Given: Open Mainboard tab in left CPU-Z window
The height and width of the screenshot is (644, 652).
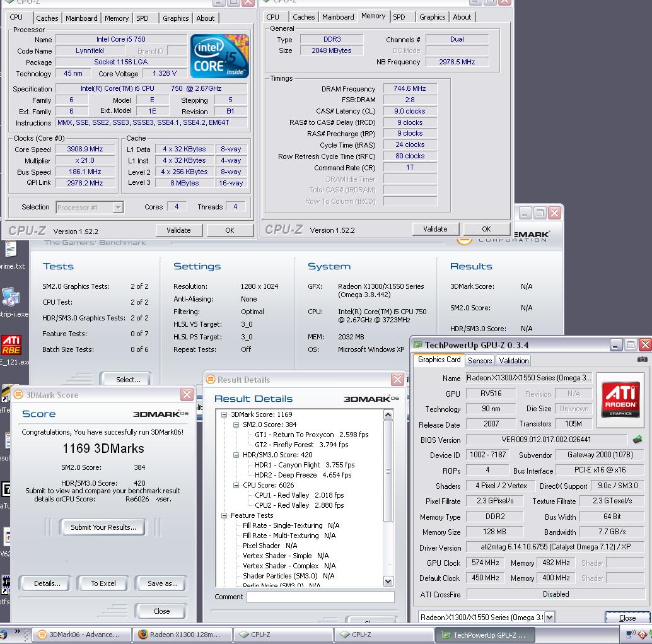Looking at the screenshot, I should pos(81,18).
